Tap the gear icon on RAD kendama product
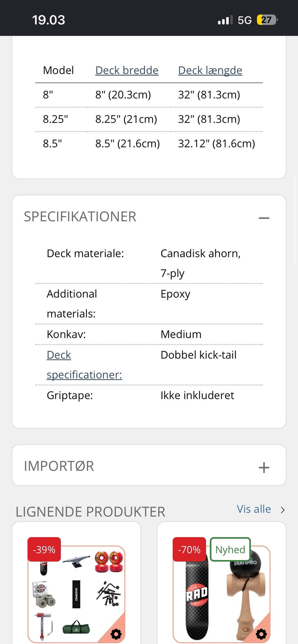This screenshot has width=298, height=644. coord(261,634)
